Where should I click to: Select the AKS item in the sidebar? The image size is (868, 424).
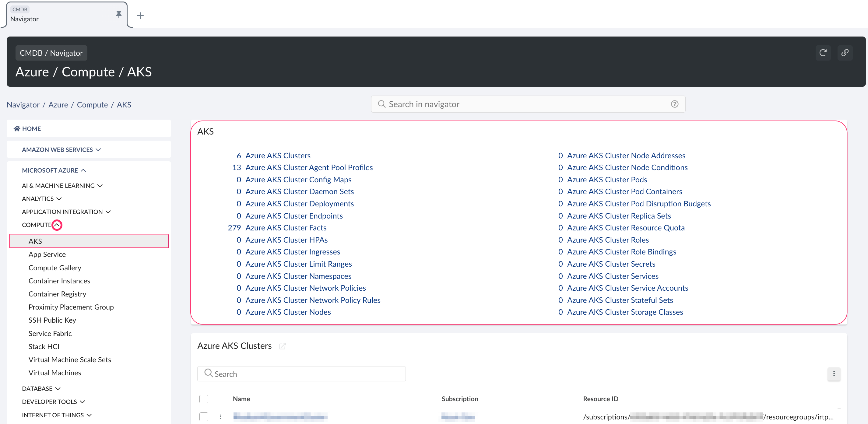click(x=35, y=241)
